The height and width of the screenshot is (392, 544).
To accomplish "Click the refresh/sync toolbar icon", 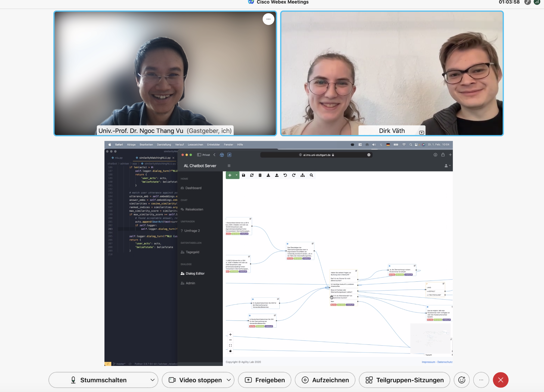I will click(252, 175).
